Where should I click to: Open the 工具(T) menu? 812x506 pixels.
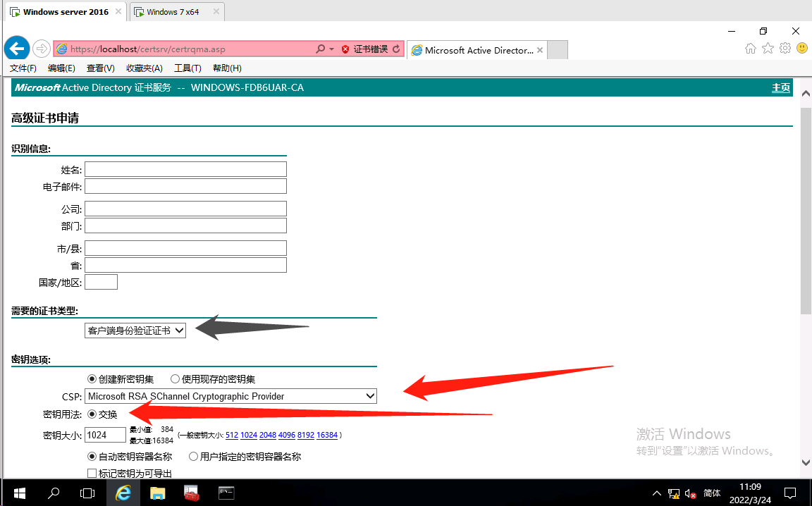tap(187, 68)
